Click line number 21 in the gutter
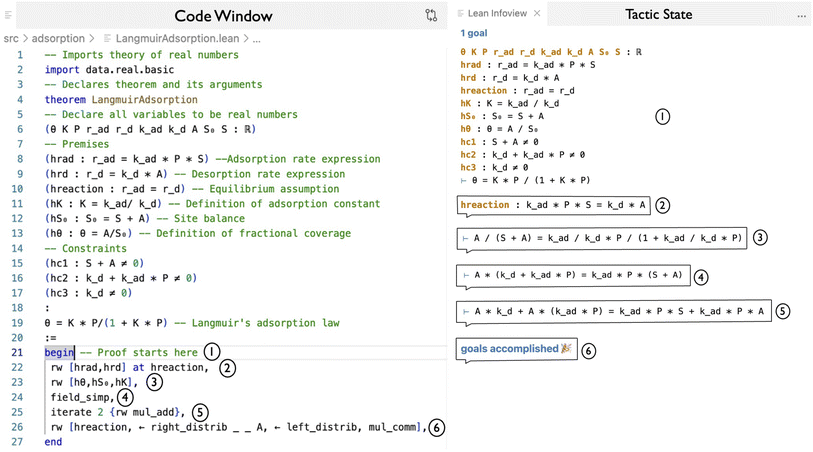Viewport: 813px width, 452px height. [17, 352]
